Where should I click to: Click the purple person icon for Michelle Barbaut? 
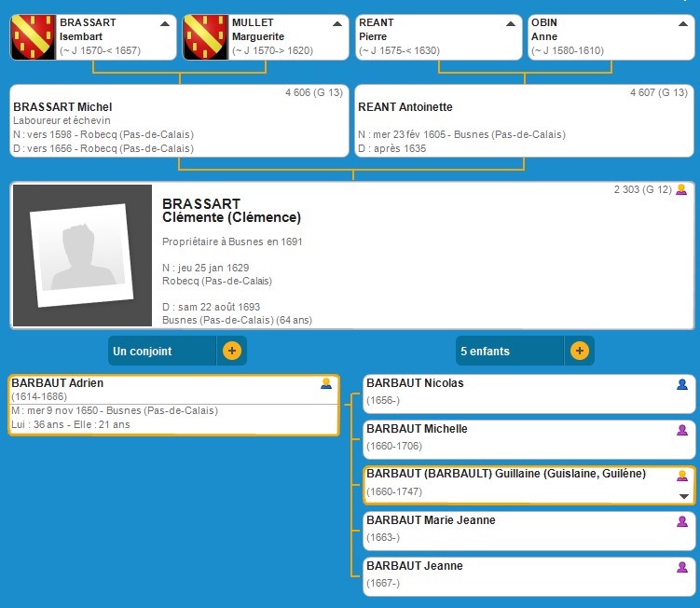click(x=682, y=429)
